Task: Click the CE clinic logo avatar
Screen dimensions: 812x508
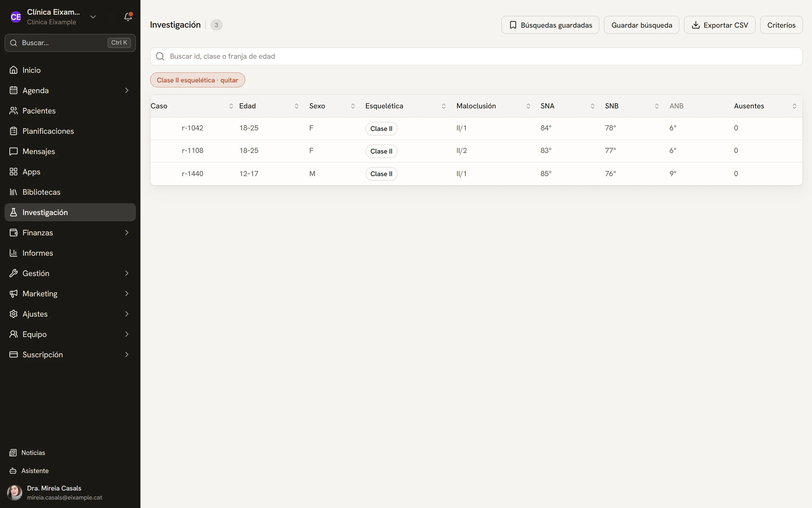Action: click(16, 17)
